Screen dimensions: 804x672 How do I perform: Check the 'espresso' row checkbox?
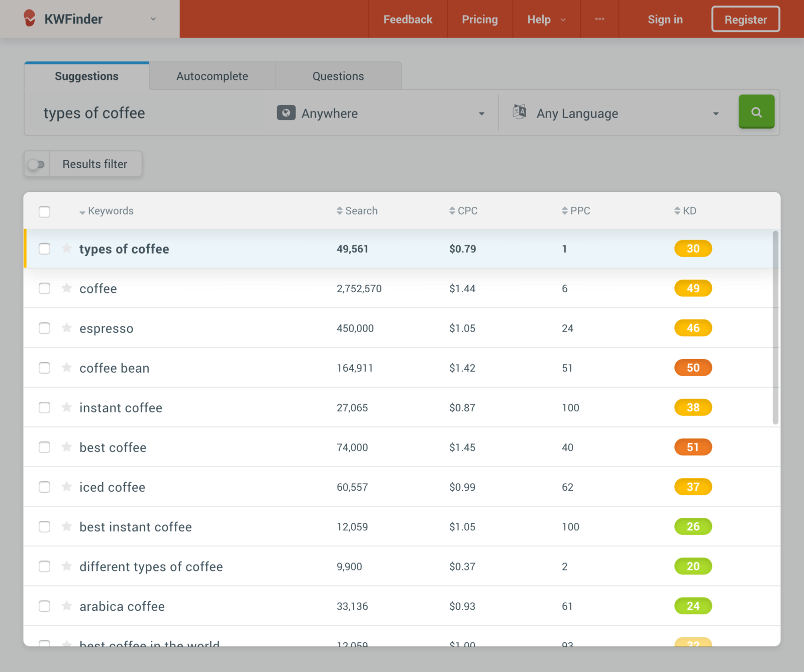45,328
